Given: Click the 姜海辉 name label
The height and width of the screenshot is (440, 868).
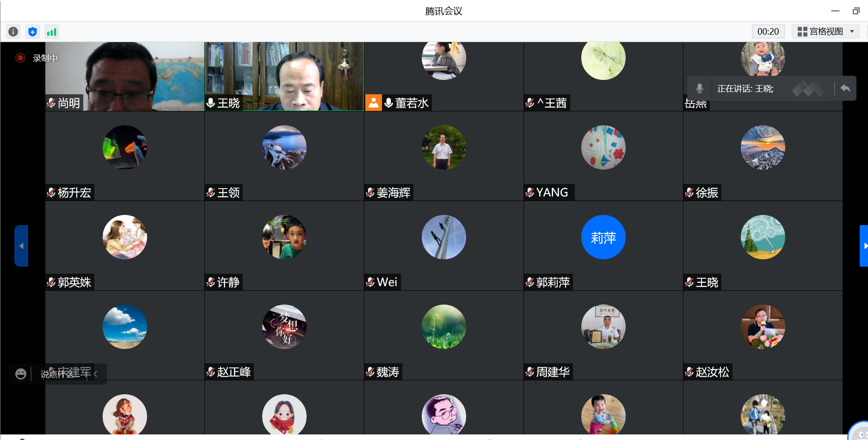Looking at the screenshot, I should [394, 193].
